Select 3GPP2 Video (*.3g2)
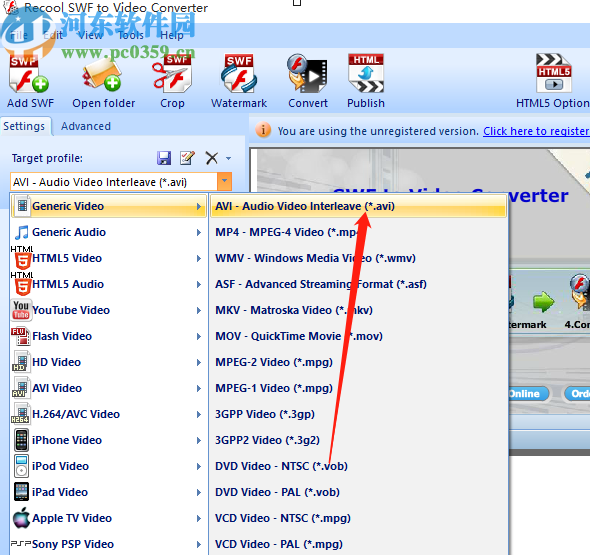590x555 pixels. 358,440
